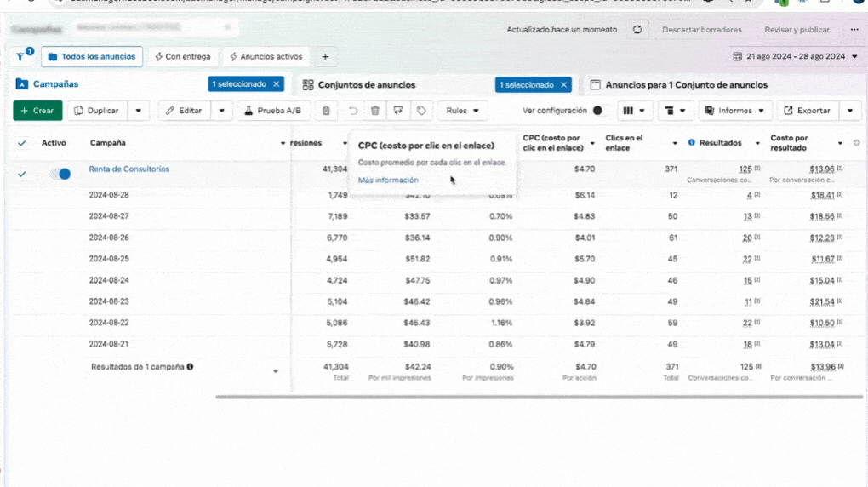Click the undo arrow icon

pyautogui.click(x=352, y=111)
